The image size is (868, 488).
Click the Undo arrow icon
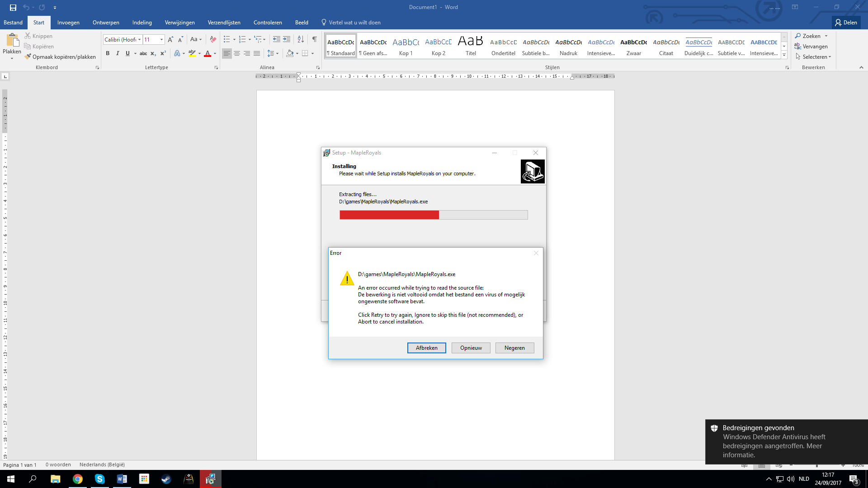tap(26, 7)
